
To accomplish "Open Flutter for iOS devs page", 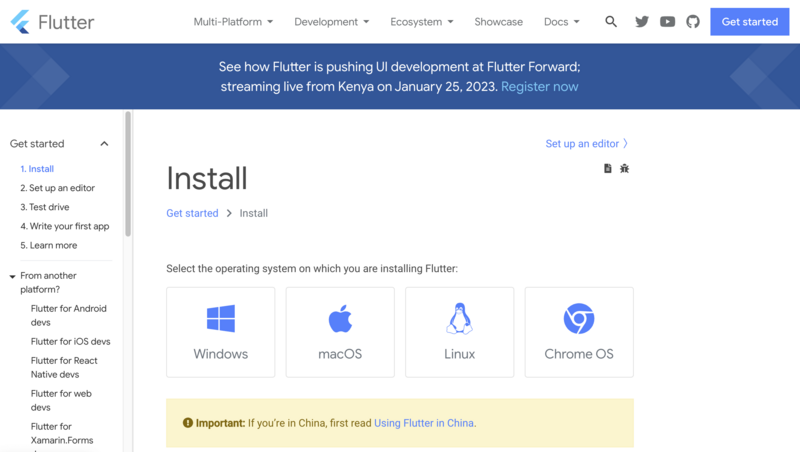I will (70, 341).
